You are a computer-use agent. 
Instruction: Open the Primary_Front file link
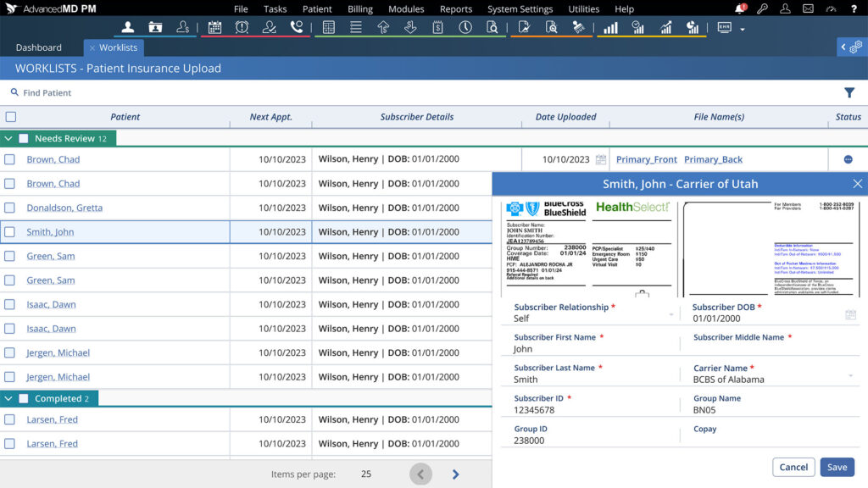[x=646, y=159]
